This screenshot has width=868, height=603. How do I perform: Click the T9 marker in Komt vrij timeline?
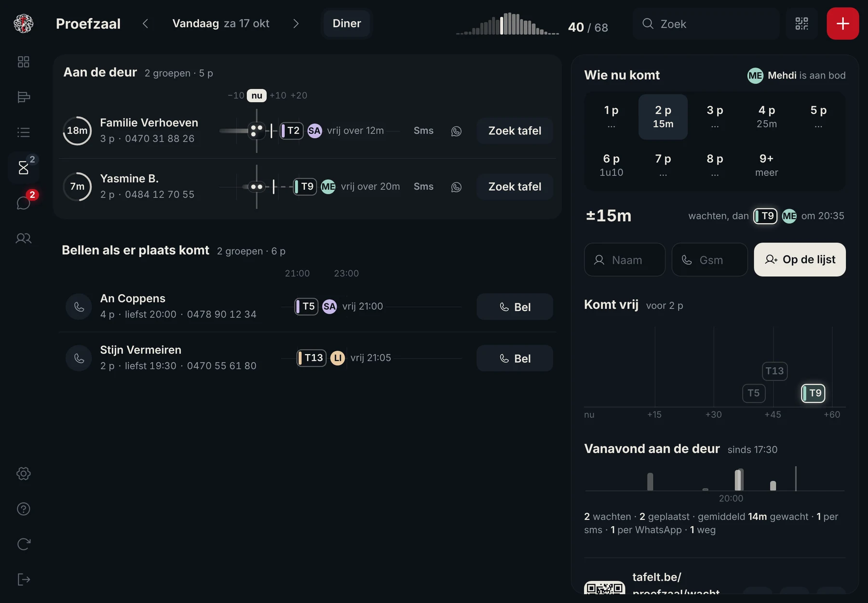tap(813, 393)
